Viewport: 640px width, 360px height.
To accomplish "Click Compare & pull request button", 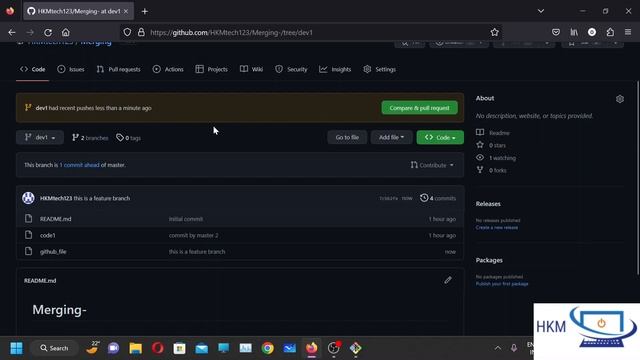I will (x=419, y=108).
